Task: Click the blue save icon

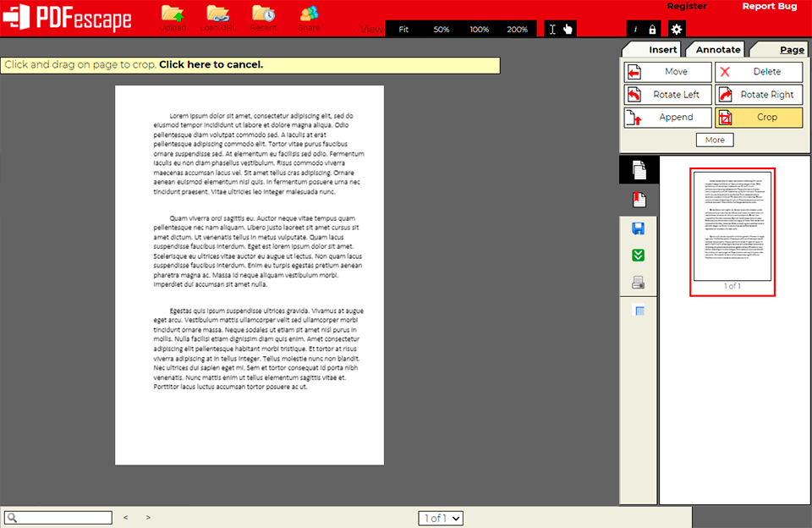Action: coord(639,228)
